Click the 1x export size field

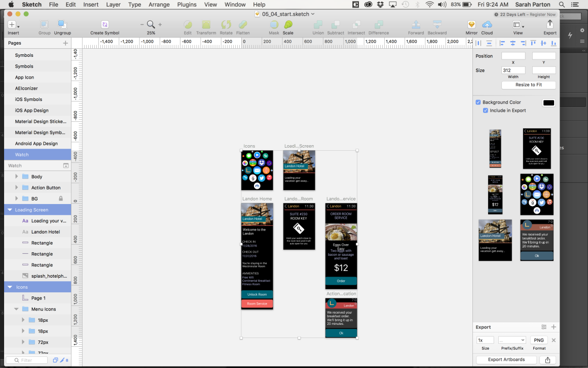coord(485,340)
